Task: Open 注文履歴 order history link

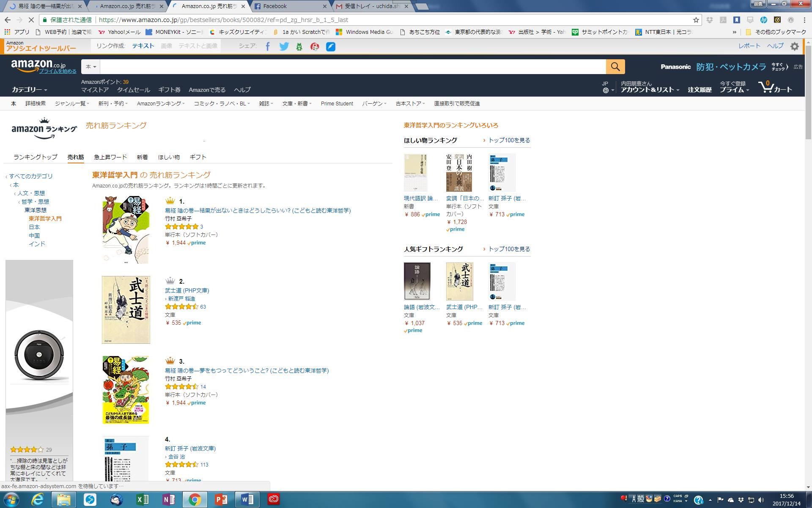Action: [700, 90]
